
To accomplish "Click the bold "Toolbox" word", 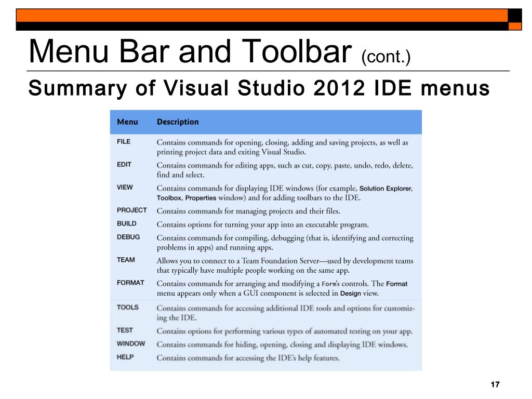I will pyautogui.click(x=169, y=198).
